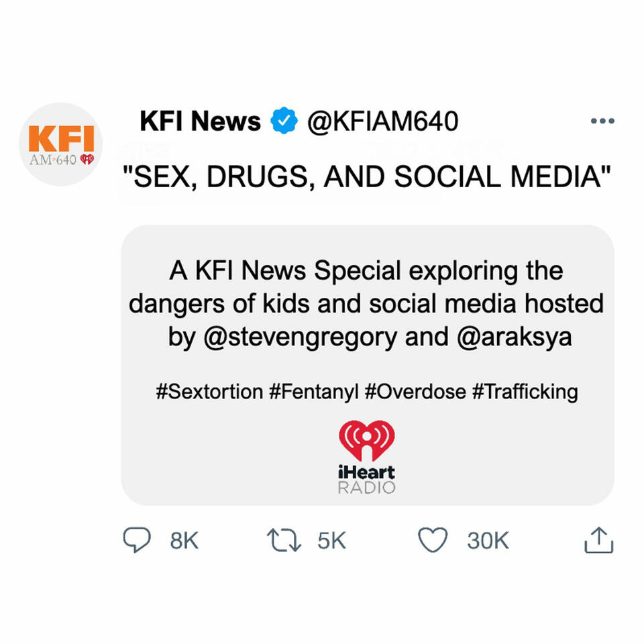Click the blue verified badge next to KFI News
Image resolution: width=644 pixels, height=644 pixels.
point(284,120)
